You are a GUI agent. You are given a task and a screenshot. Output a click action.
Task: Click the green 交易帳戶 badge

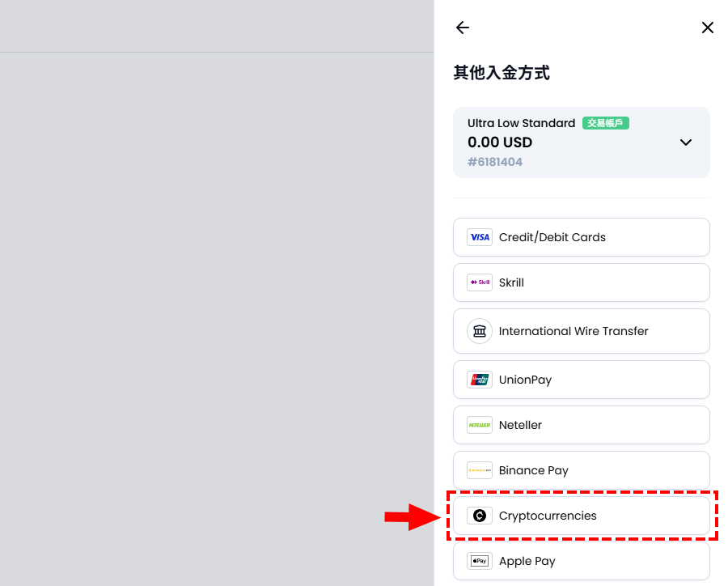pos(605,123)
